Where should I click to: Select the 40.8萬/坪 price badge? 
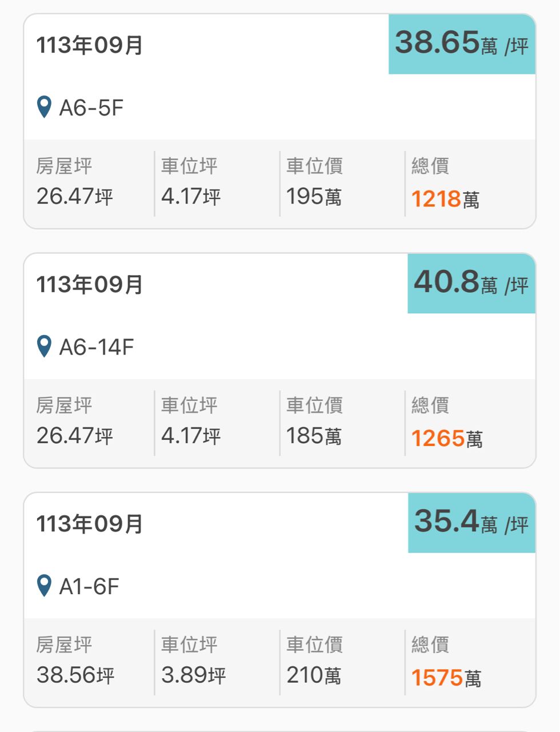471,283
